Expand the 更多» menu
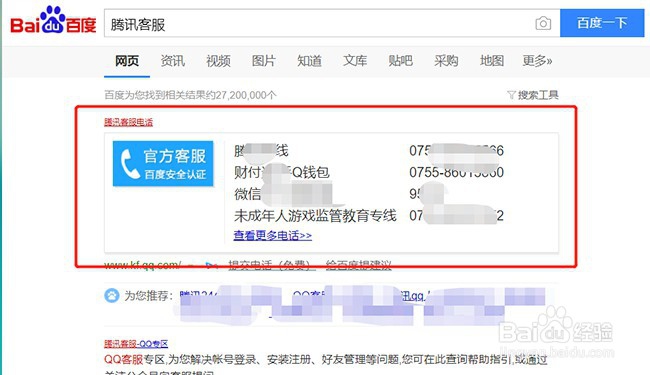The image size is (650, 375). coord(537,61)
